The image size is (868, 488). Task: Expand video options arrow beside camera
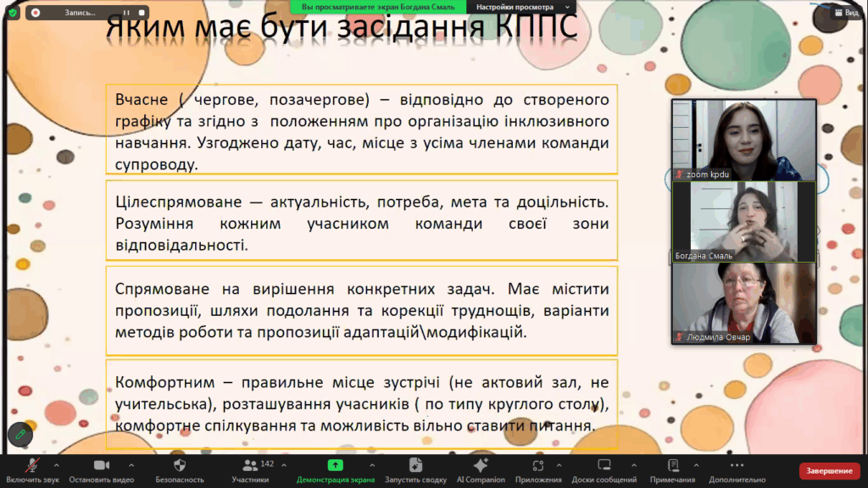pos(131,465)
